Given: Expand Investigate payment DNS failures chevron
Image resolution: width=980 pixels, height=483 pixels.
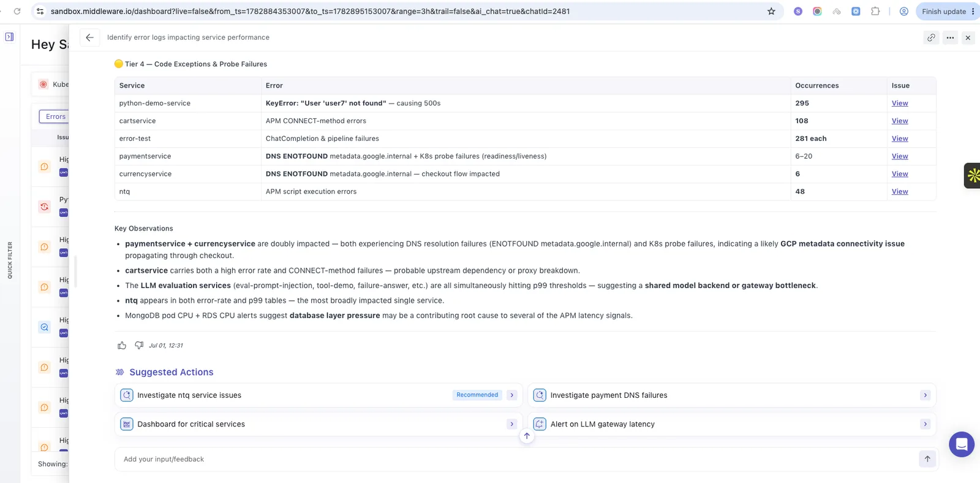Looking at the screenshot, I should [x=925, y=395].
